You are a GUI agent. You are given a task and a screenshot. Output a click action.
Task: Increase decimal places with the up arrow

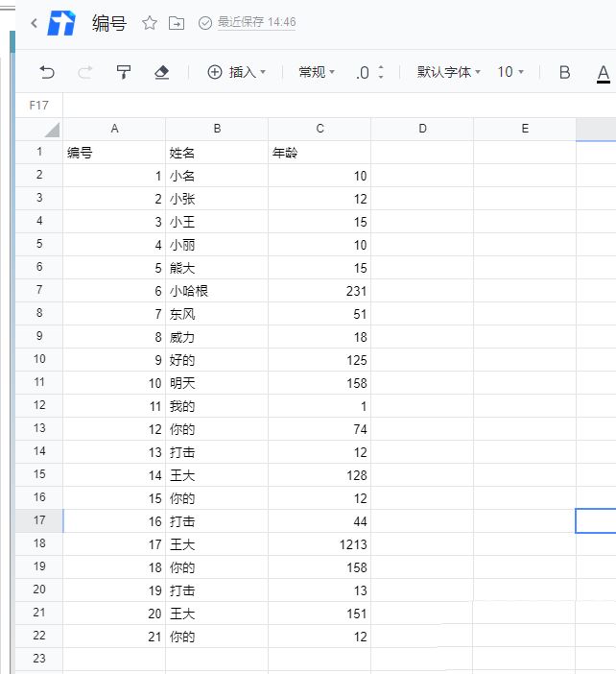click(381, 67)
